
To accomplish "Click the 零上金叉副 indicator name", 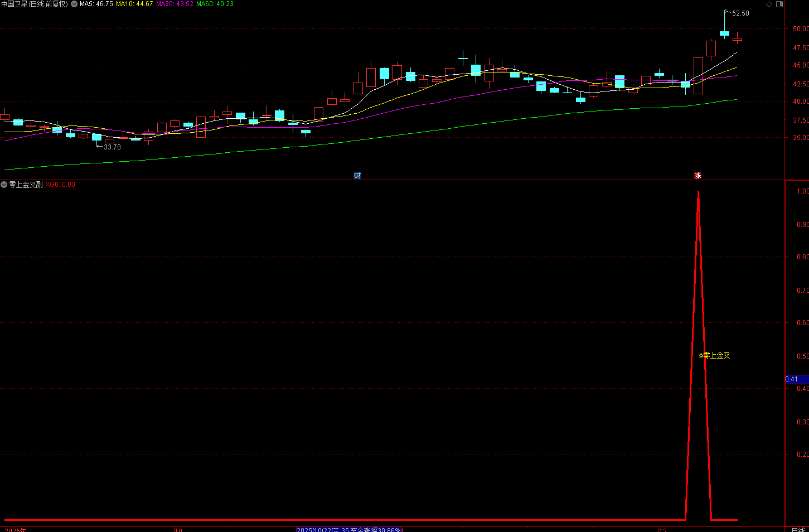I will [x=26, y=185].
